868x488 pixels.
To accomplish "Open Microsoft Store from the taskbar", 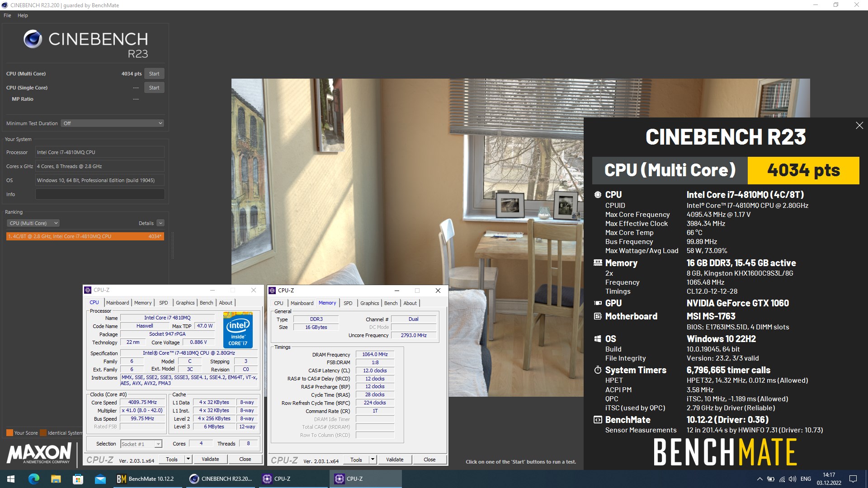I will pos(78,479).
